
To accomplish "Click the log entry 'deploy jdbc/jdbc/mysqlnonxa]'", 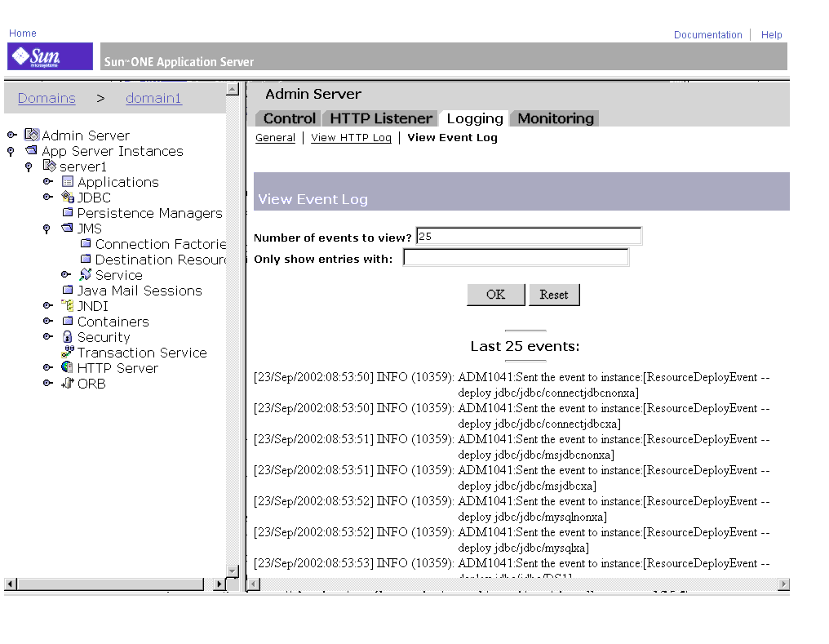I will [532, 517].
